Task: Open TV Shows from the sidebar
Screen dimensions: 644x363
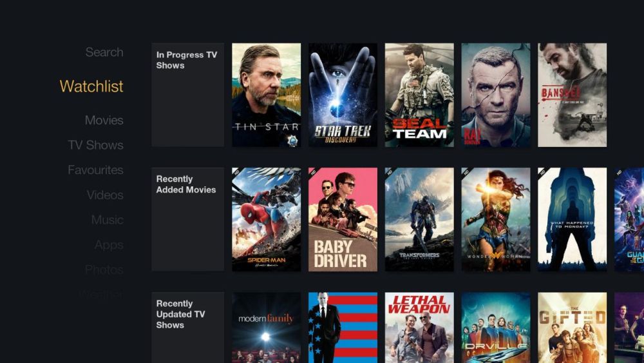Action: click(x=95, y=145)
